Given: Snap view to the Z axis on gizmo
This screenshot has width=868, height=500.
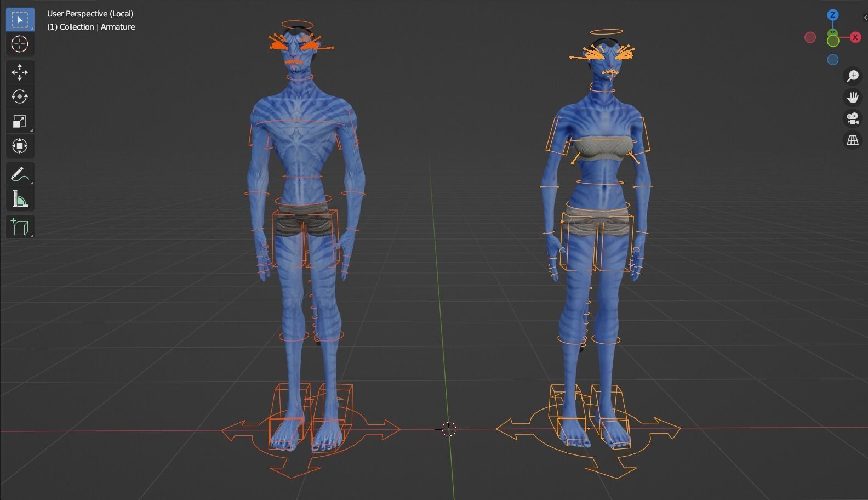Looking at the screenshot, I should [833, 15].
